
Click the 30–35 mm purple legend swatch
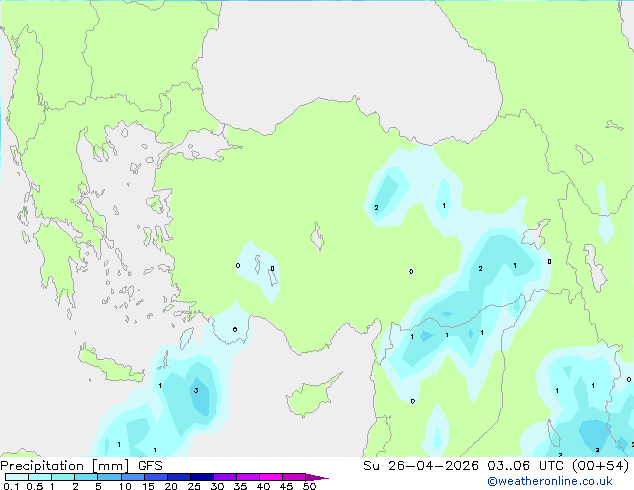coord(224,477)
